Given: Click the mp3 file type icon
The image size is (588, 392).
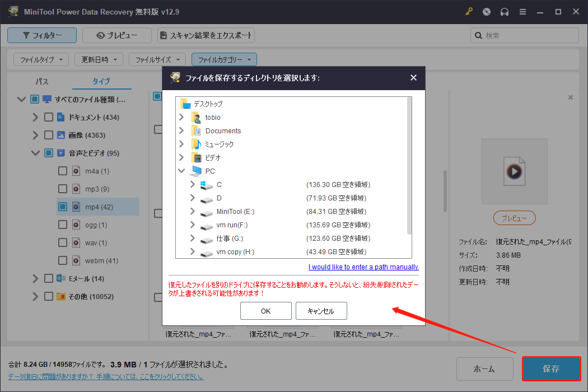Looking at the screenshot, I should (x=76, y=189).
